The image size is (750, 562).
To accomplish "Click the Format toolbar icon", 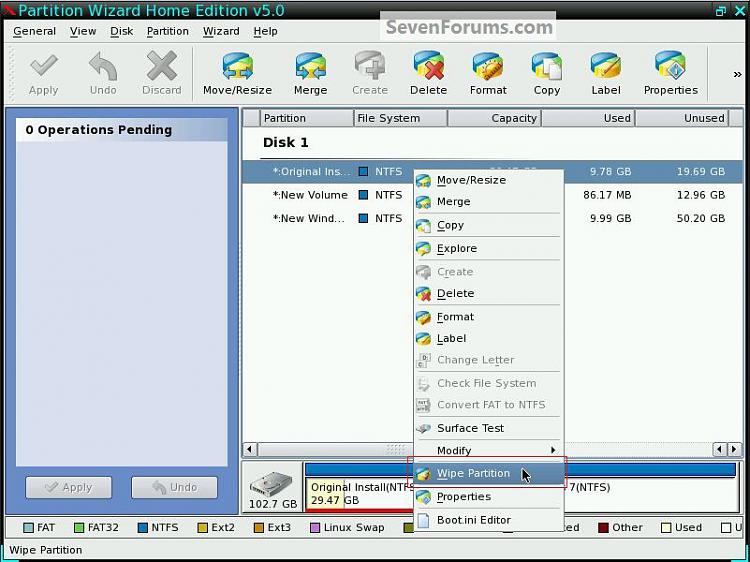I will [x=487, y=66].
